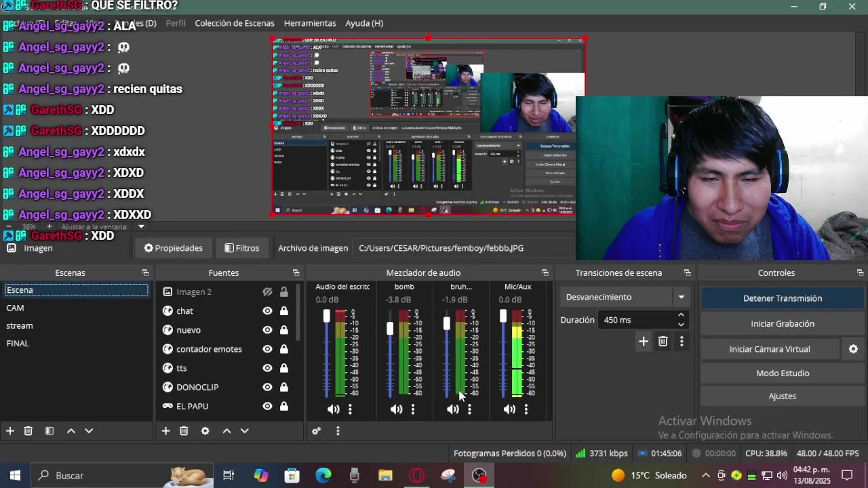
Task: Click Iniciar Grabación button
Action: pos(783,323)
